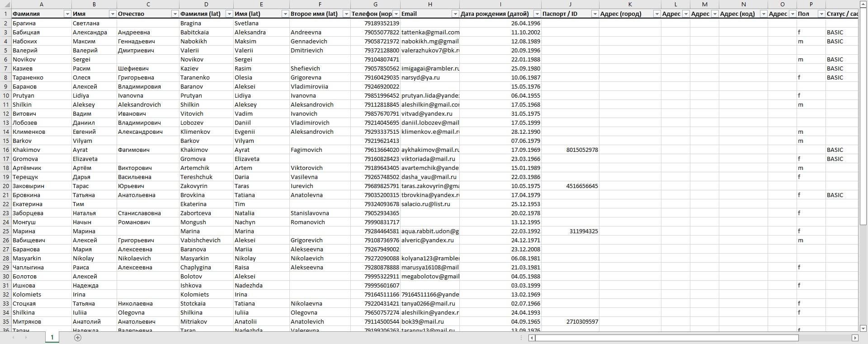Open the Адрес filter dropdown in column L
This screenshot has height=344, width=868.
(x=686, y=14)
